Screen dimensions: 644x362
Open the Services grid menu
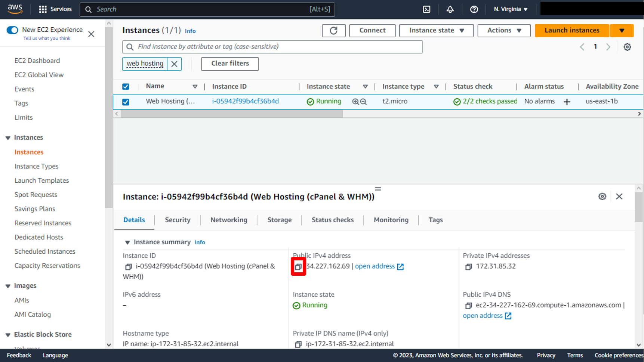55,9
